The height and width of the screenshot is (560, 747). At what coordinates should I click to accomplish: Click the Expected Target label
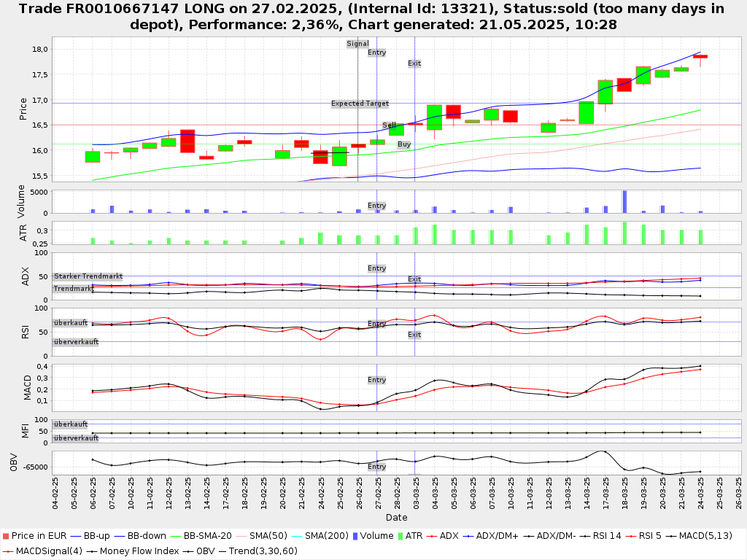pyautogui.click(x=360, y=104)
